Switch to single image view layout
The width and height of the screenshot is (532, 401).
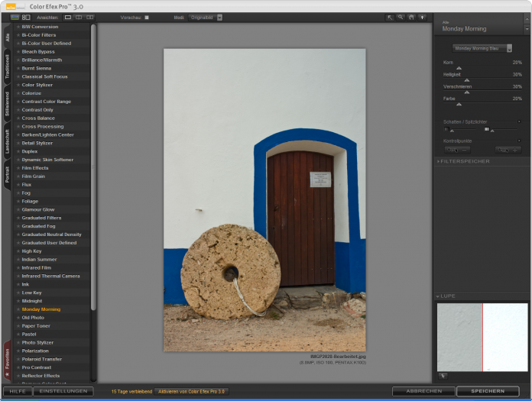pyautogui.click(x=68, y=17)
